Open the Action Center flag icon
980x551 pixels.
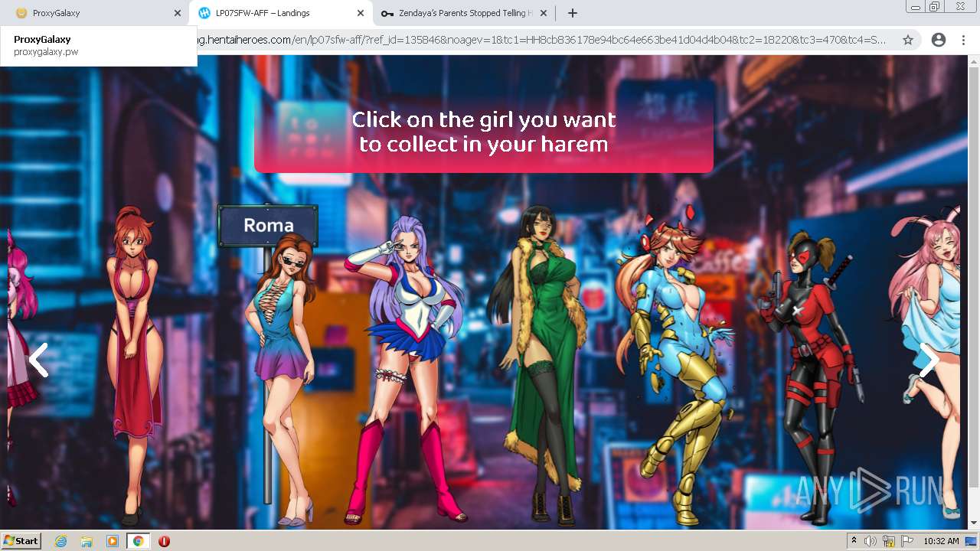(907, 541)
